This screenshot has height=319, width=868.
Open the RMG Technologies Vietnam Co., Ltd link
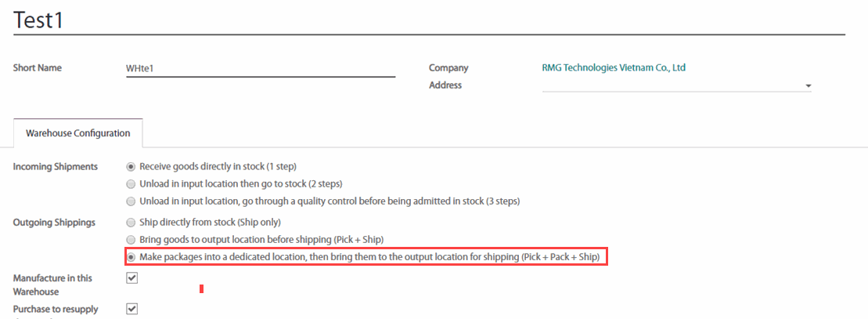(x=614, y=67)
